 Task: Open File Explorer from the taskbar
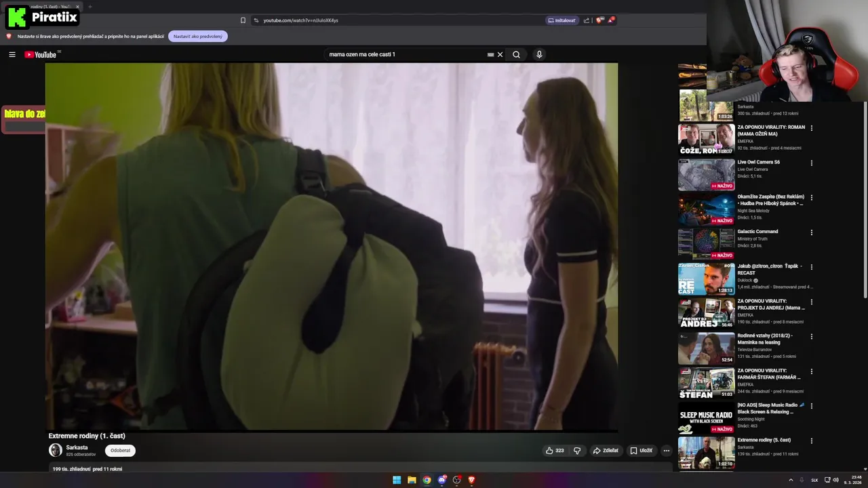coord(412,480)
